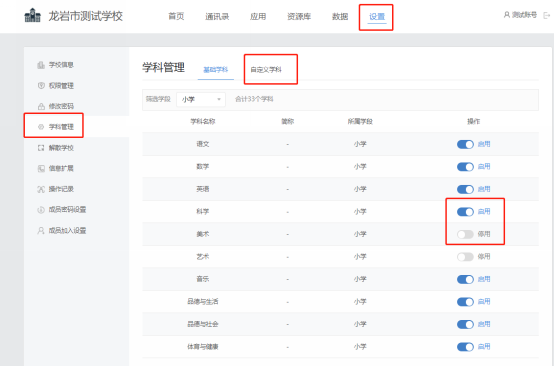Click the 启用 label in the 数学 row
This screenshot has width=554, height=366.
(484, 166)
